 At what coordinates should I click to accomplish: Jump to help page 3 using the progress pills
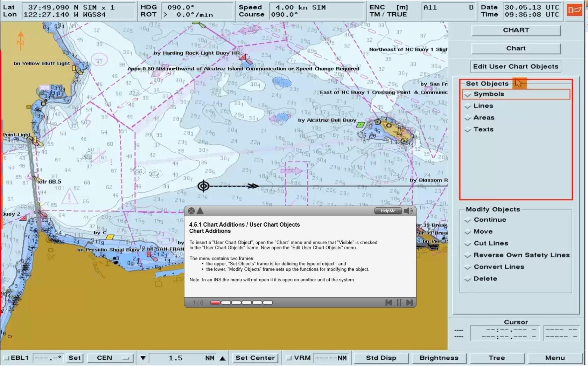click(236, 303)
